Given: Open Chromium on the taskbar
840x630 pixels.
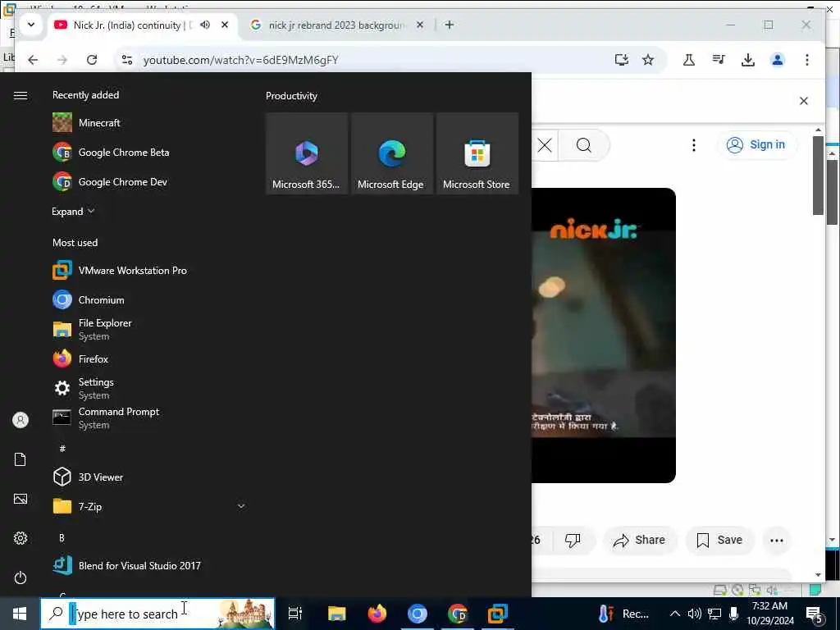Looking at the screenshot, I should 418,614.
